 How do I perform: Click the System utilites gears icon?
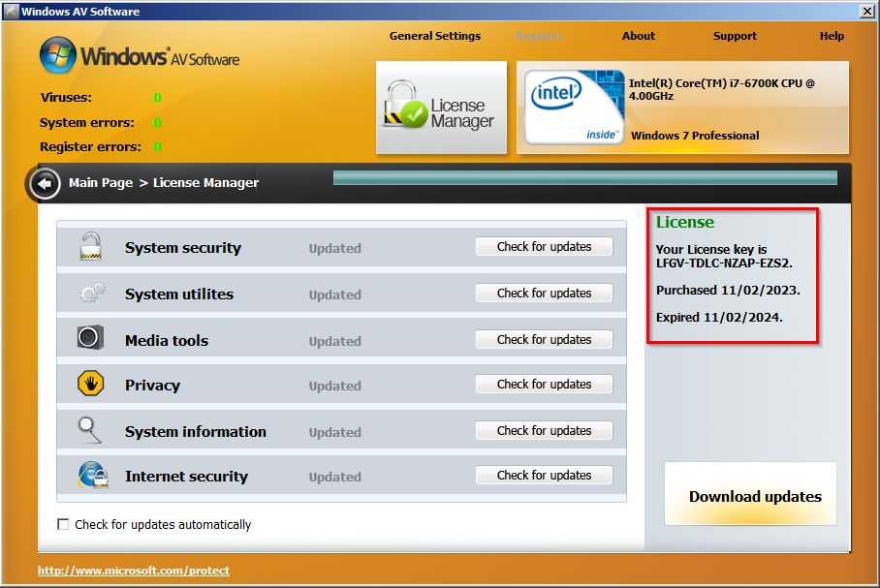pyautogui.click(x=91, y=293)
